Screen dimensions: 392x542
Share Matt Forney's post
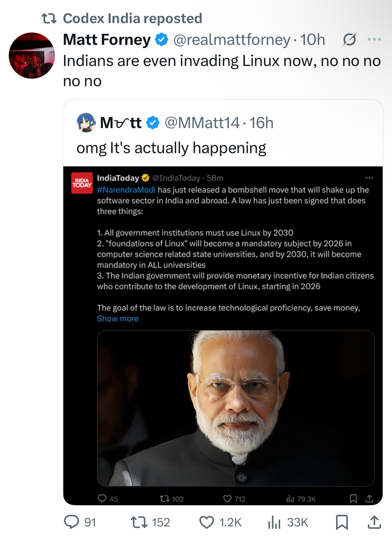(x=374, y=522)
